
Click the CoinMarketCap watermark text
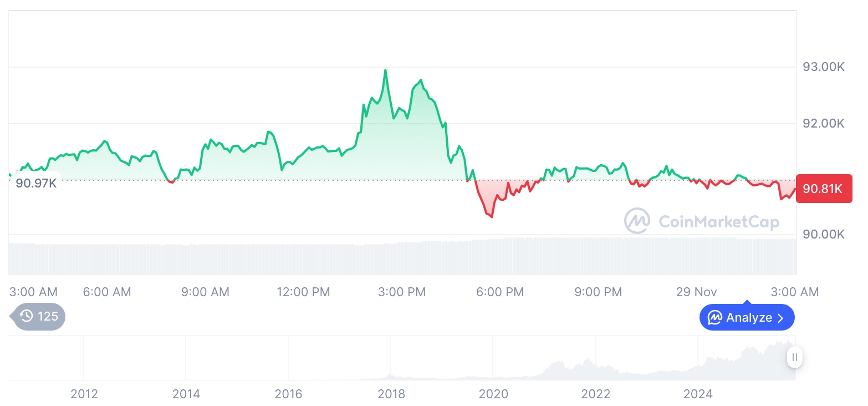[x=719, y=222]
